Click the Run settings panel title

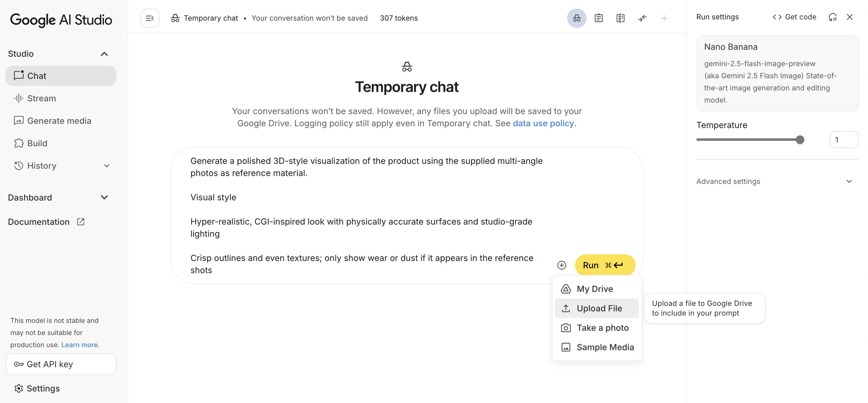(x=717, y=17)
